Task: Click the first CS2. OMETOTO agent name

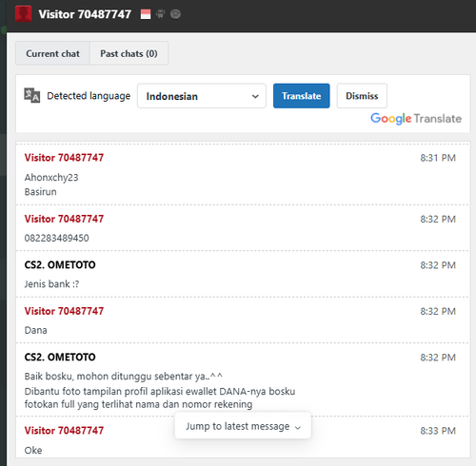Action: [60, 264]
